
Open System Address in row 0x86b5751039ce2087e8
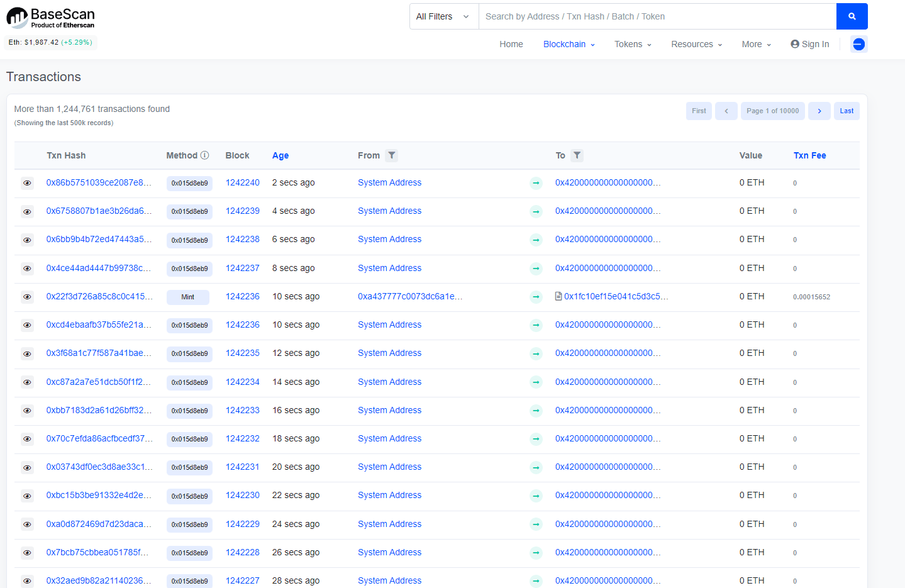389,182
